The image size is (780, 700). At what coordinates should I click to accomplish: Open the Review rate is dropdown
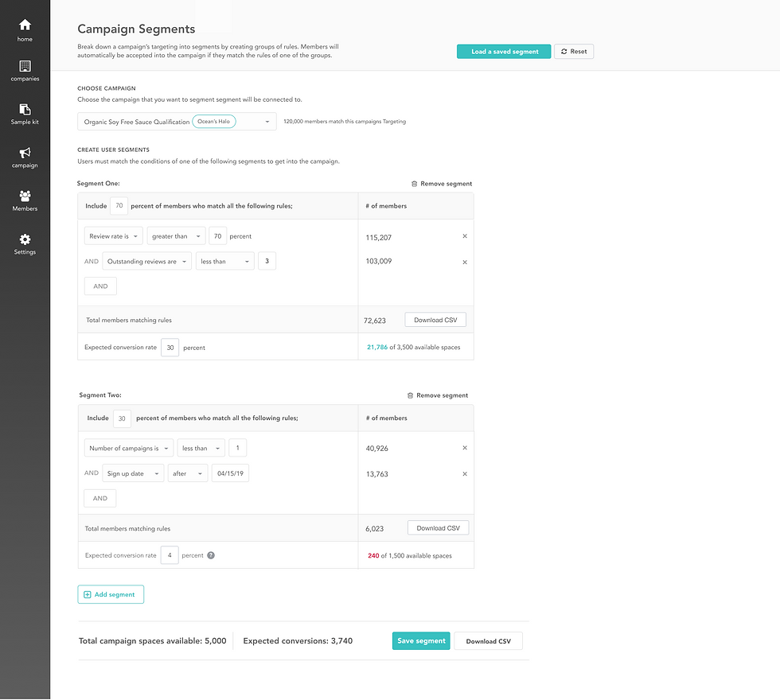[x=113, y=236]
